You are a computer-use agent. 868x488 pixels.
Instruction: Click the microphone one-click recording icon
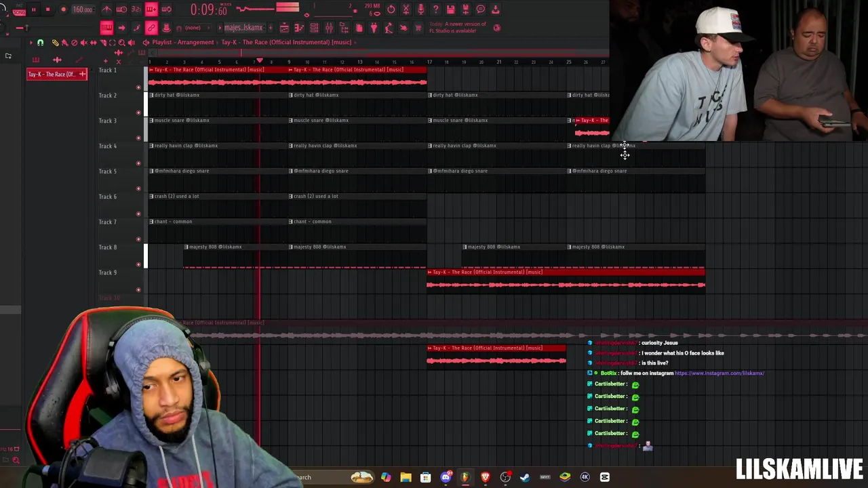pyautogui.click(x=421, y=9)
